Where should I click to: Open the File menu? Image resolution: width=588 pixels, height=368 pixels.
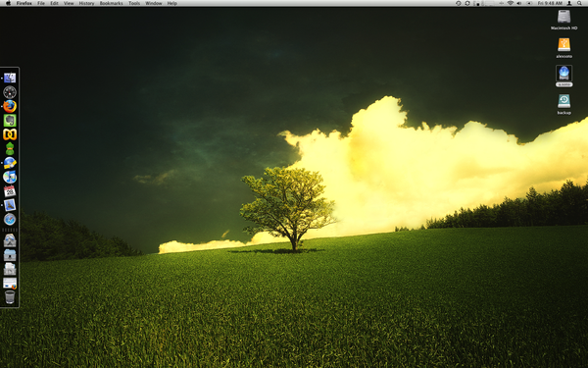41,3
